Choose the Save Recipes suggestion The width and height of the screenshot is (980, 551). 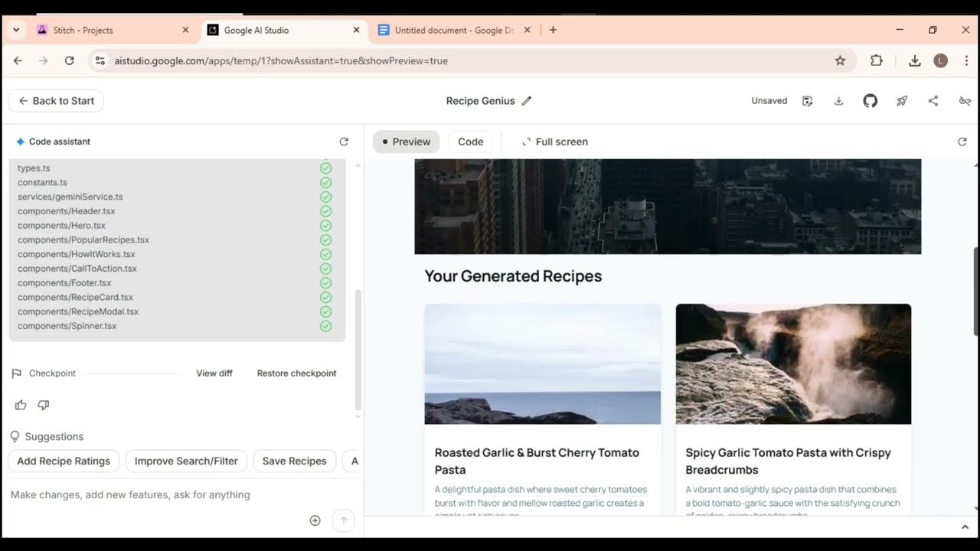click(295, 461)
